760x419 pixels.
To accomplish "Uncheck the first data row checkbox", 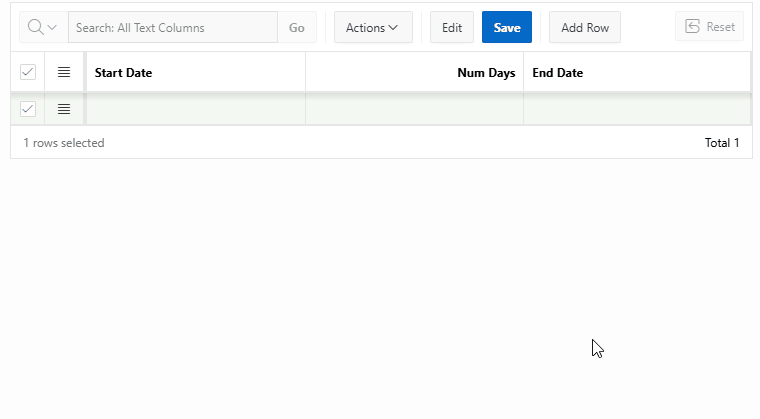I will coord(28,109).
